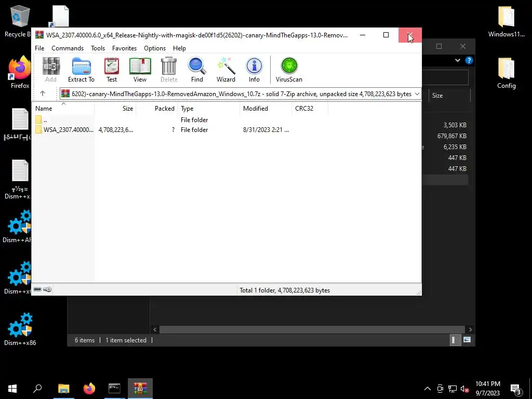Click the Explorer horizontal scrollbar track
The height and width of the screenshot is (399, 532).
click(x=312, y=329)
